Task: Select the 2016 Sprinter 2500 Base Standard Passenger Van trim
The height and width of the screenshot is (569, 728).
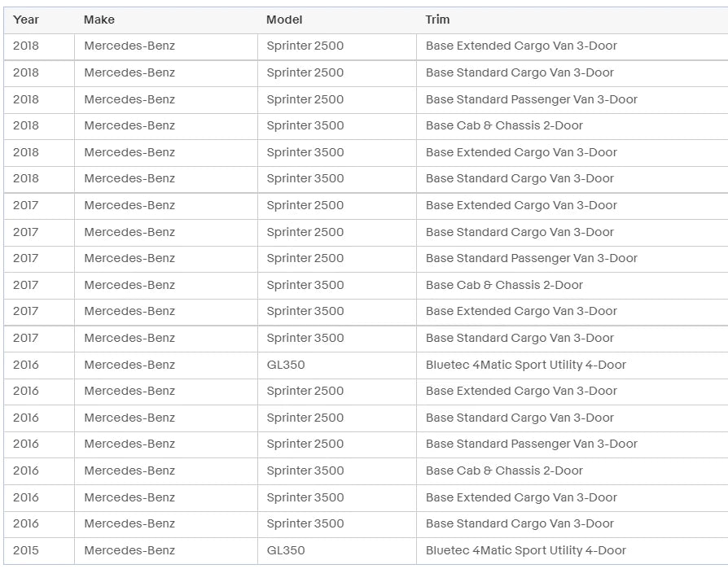Action: point(532,444)
